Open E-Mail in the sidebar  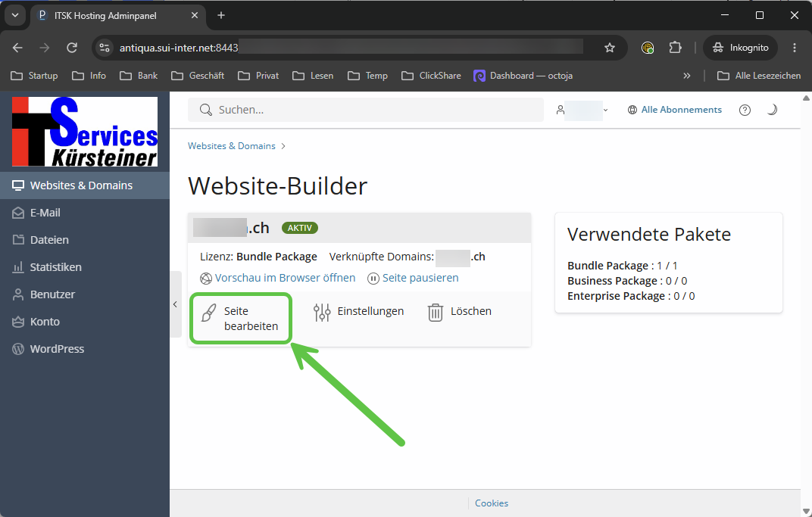(x=85, y=213)
